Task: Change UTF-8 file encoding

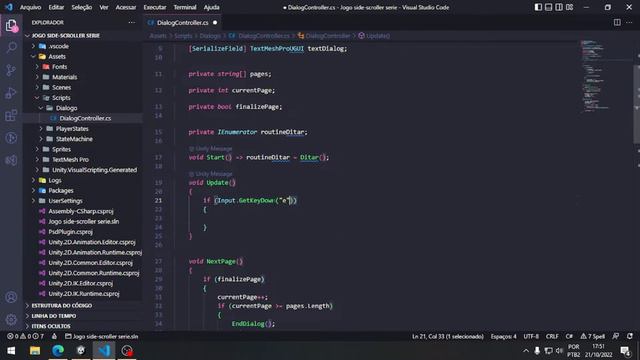Action: pyautogui.click(x=531, y=336)
